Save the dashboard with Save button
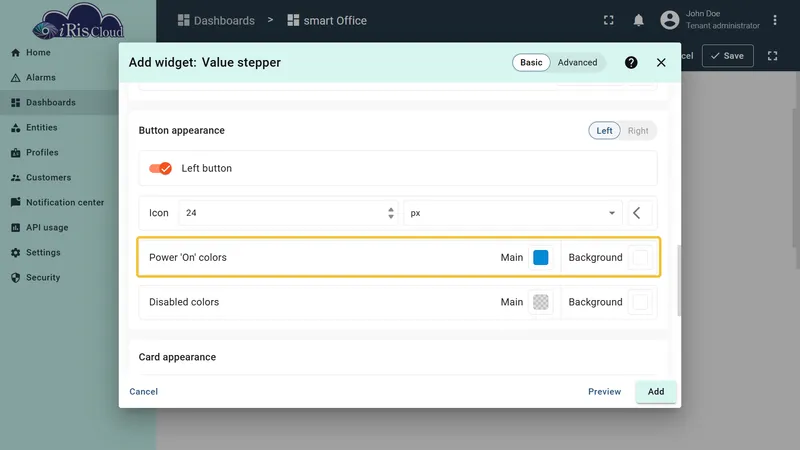 tap(728, 56)
